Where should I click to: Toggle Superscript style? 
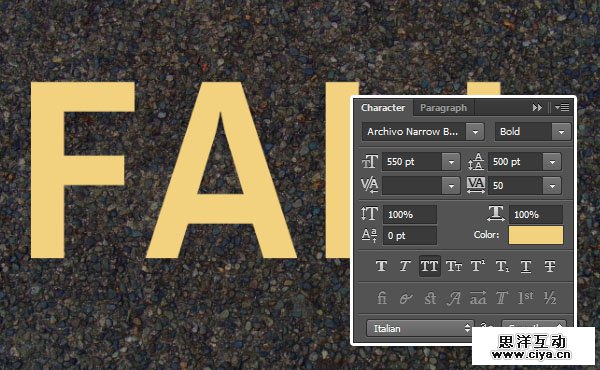478,266
